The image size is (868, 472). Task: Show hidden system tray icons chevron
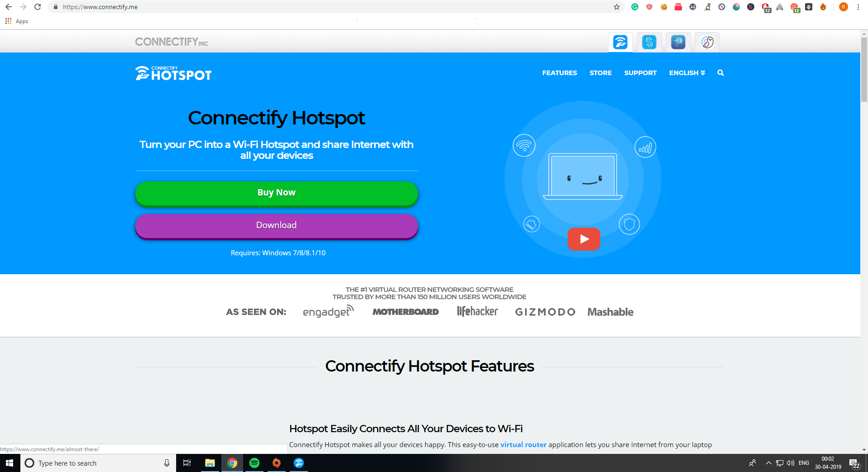(768, 463)
